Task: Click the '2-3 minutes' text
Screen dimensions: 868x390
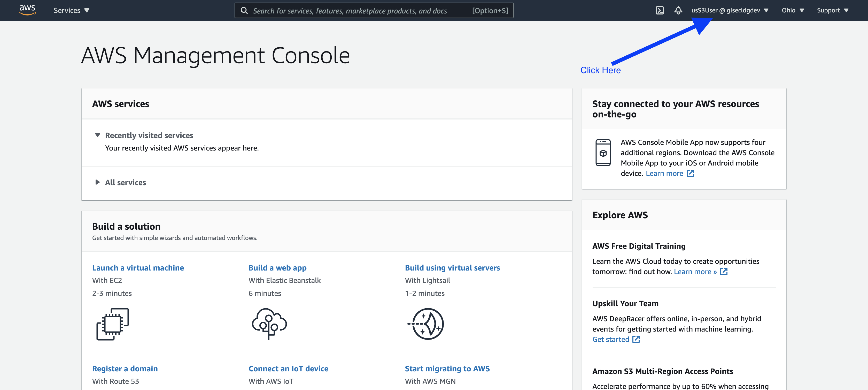Action: tap(112, 293)
